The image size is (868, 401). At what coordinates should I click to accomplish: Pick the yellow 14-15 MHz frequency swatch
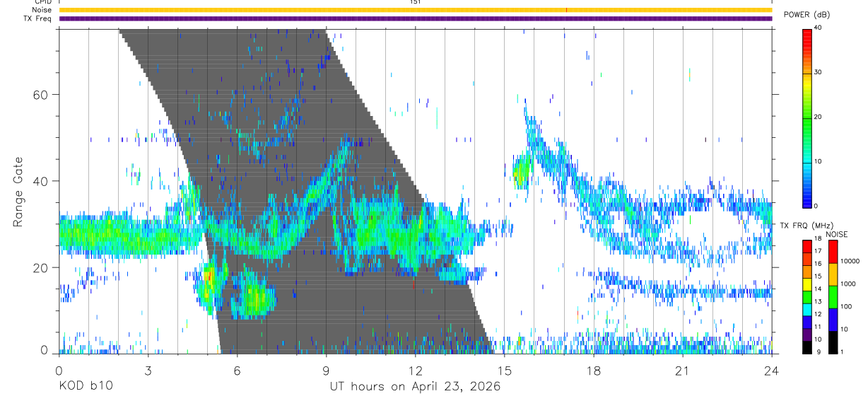807,284
